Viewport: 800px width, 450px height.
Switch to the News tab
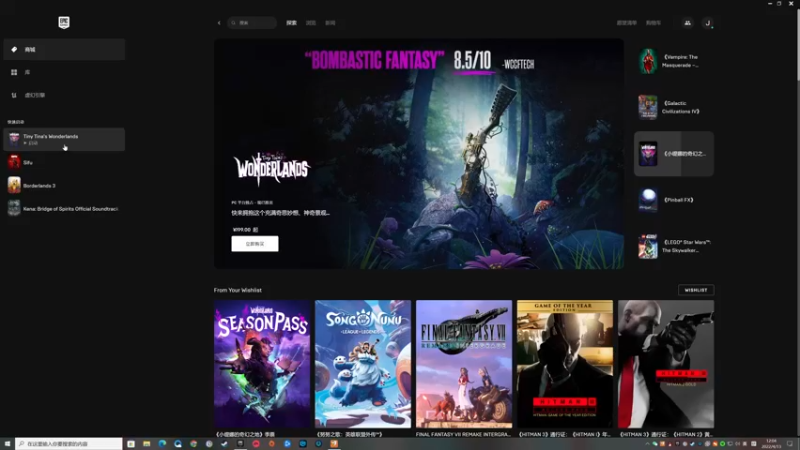(x=331, y=23)
